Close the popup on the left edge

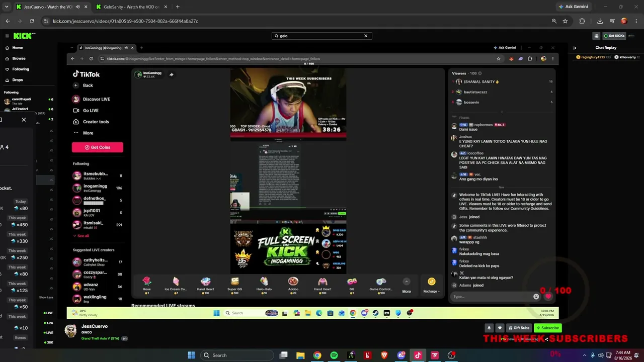click(x=24, y=120)
